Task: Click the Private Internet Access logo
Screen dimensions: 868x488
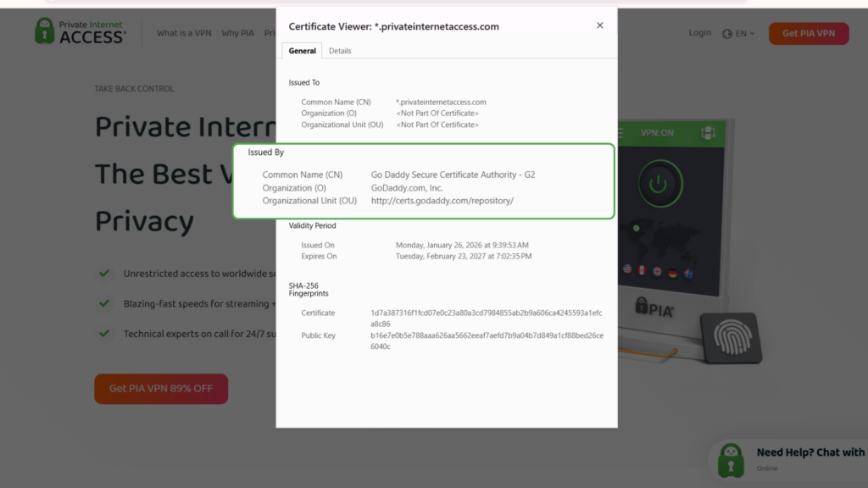Action: point(81,31)
